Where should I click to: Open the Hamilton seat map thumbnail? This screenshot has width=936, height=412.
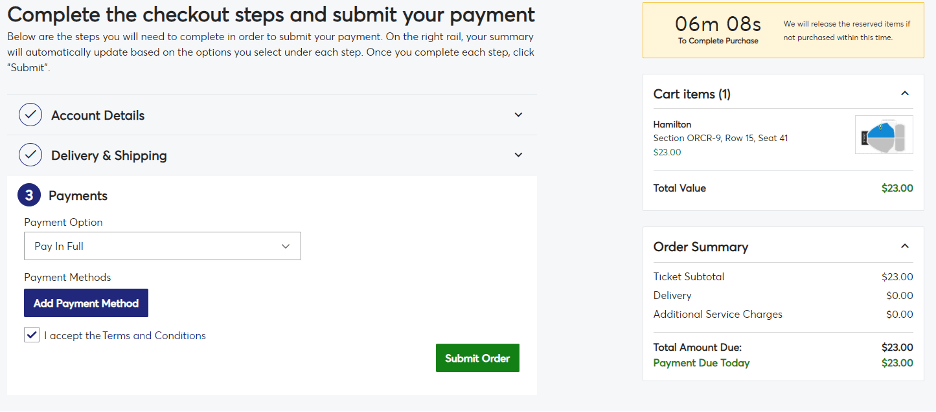(883, 134)
